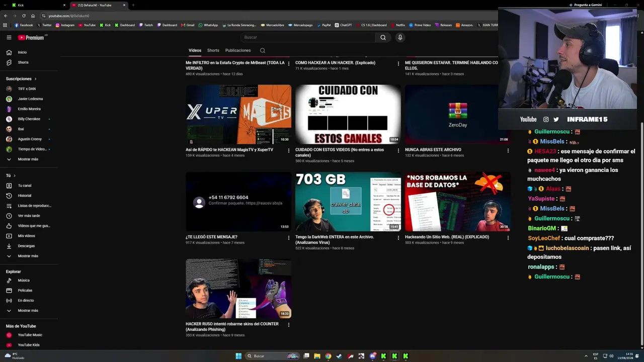
Task: Click the YouTube Premium logo
Action: (31, 38)
